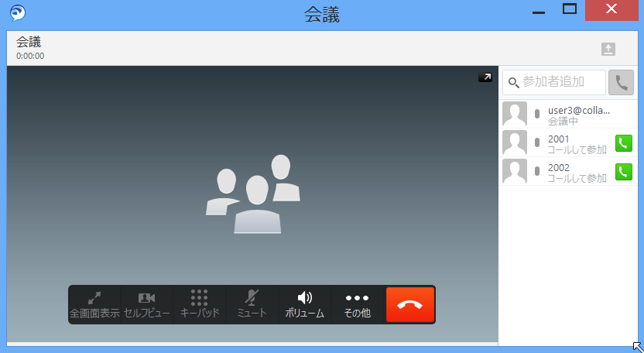Open the keypad (キーパッド) dialer
The height and width of the screenshot is (353, 644).
(x=200, y=304)
